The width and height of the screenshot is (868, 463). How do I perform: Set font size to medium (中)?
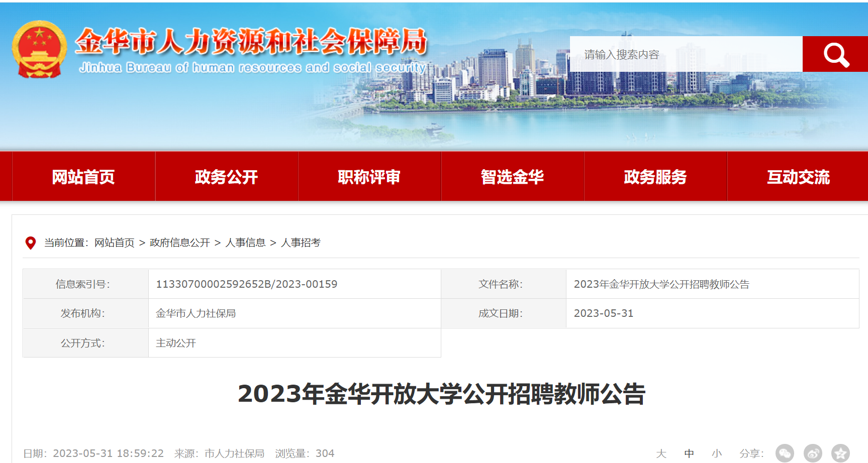tap(689, 453)
